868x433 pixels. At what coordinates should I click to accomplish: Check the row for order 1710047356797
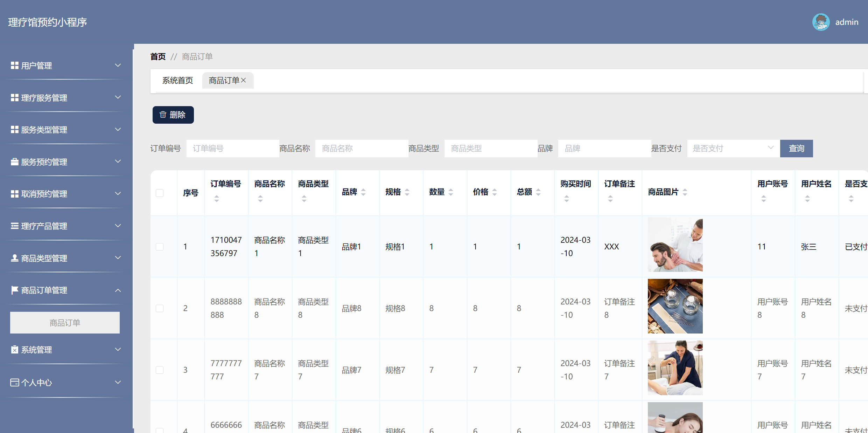click(x=160, y=247)
